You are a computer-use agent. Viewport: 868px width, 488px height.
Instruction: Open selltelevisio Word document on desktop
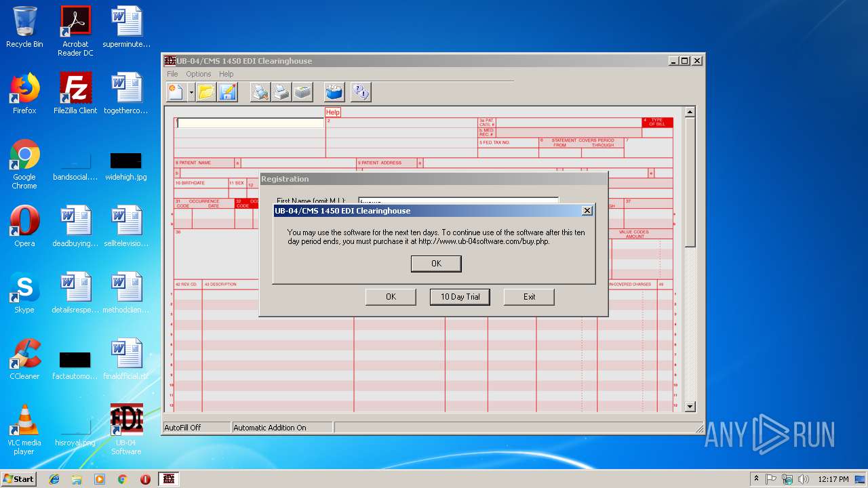126,226
